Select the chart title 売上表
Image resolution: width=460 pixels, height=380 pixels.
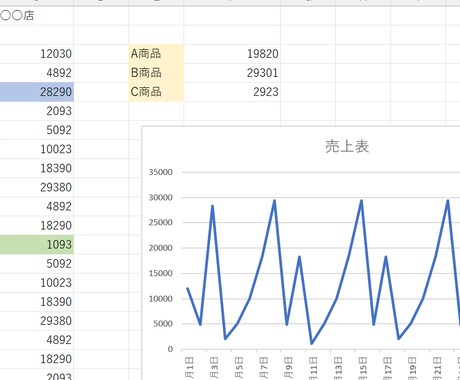(x=347, y=146)
